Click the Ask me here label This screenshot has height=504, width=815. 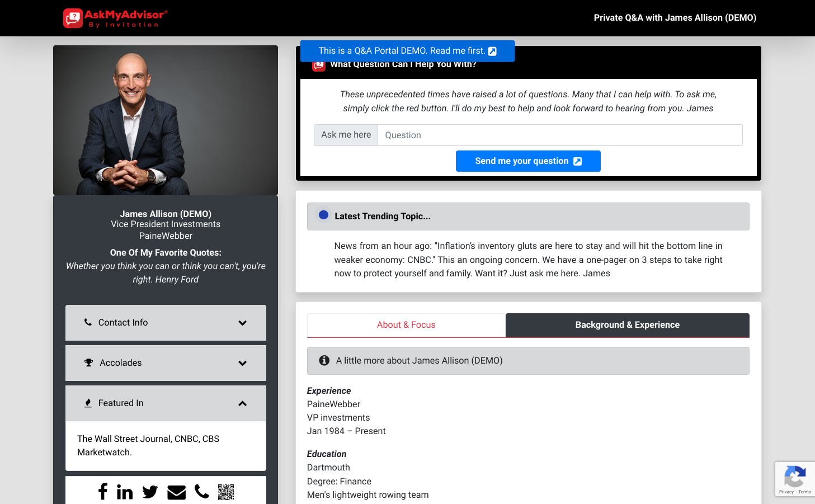pos(346,135)
